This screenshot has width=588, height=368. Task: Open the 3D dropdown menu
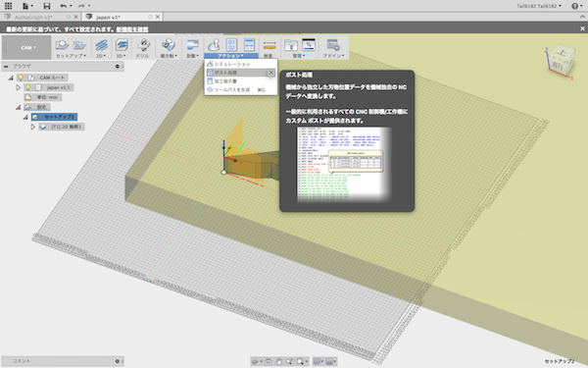pos(122,56)
